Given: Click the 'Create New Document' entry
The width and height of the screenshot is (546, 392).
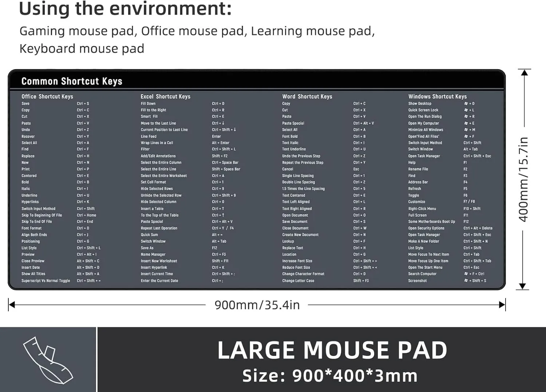Looking at the screenshot, I should (x=300, y=235).
